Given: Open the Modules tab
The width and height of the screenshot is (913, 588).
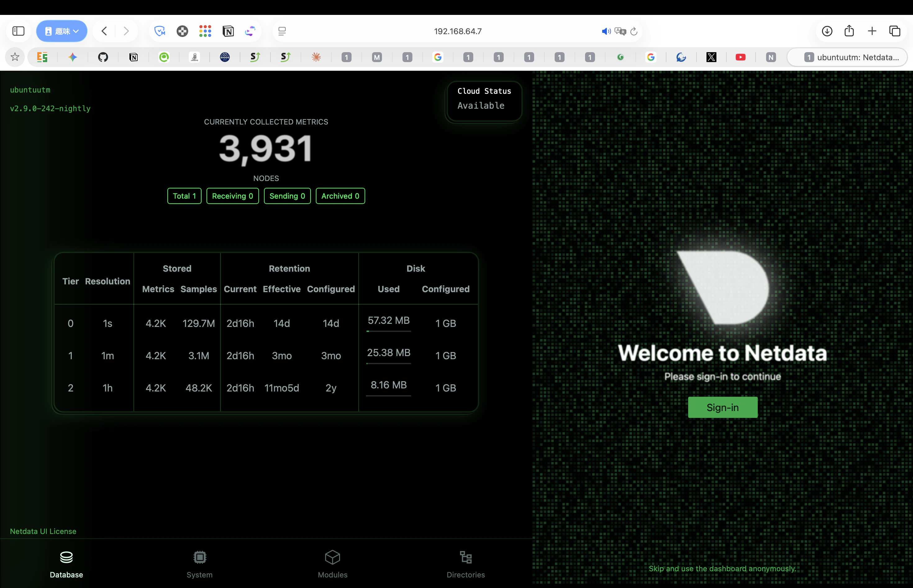Looking at the screenshot, I should (x=332, y=564).
